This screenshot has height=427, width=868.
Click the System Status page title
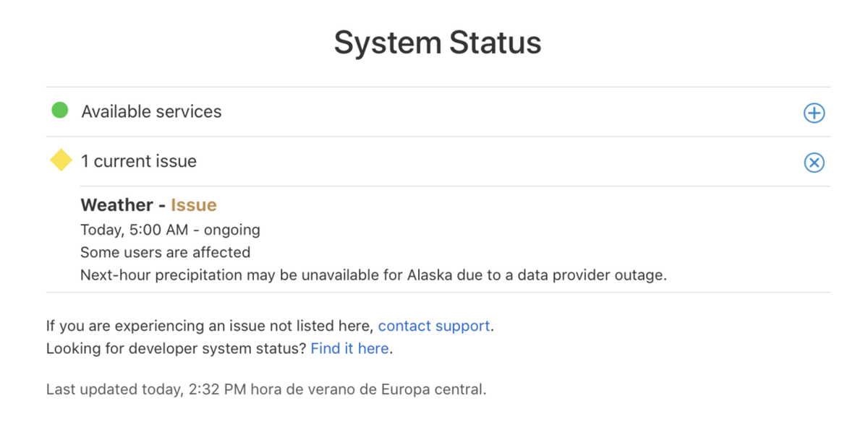(x=437, y=42)
